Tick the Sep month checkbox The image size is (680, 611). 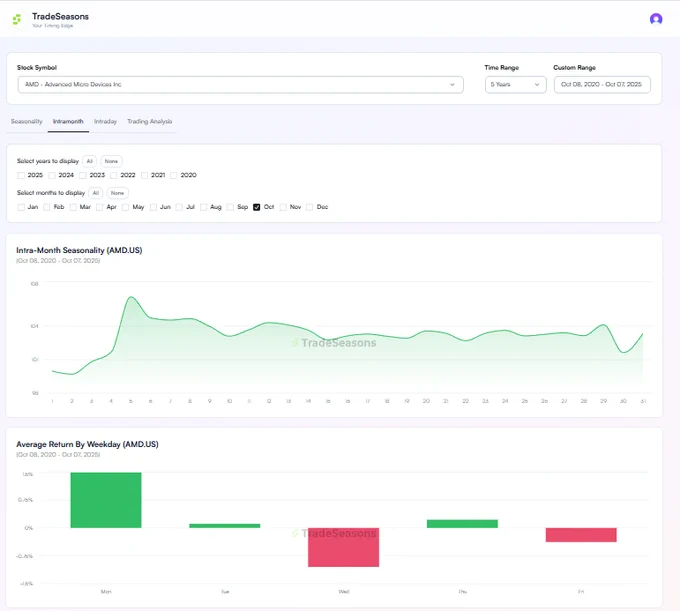(230, 207)
